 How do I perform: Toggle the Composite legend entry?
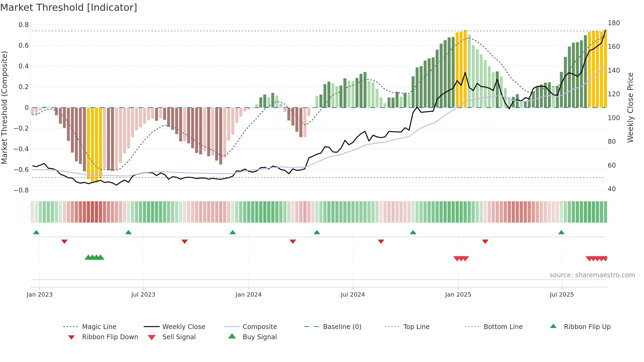(250, 327)
